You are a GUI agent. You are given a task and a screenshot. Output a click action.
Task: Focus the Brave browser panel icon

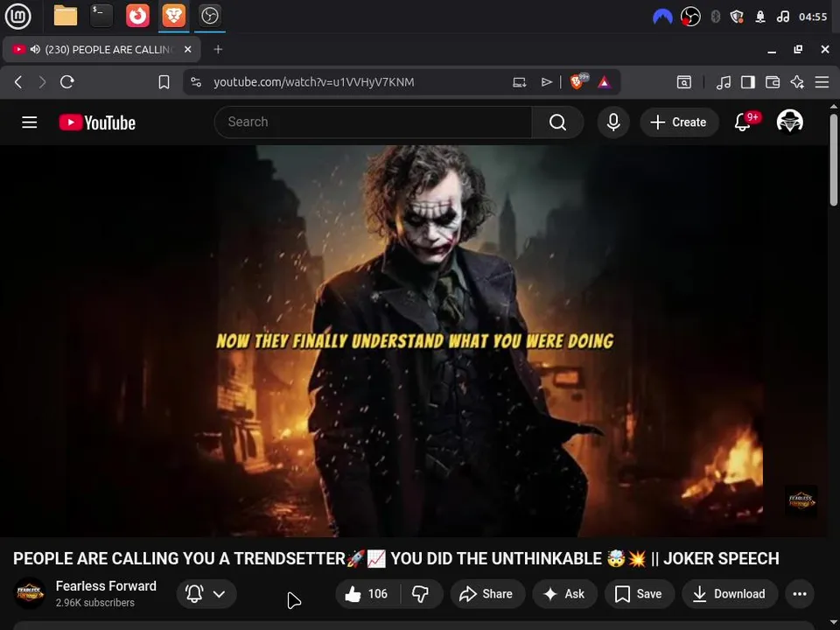(173, 16)
